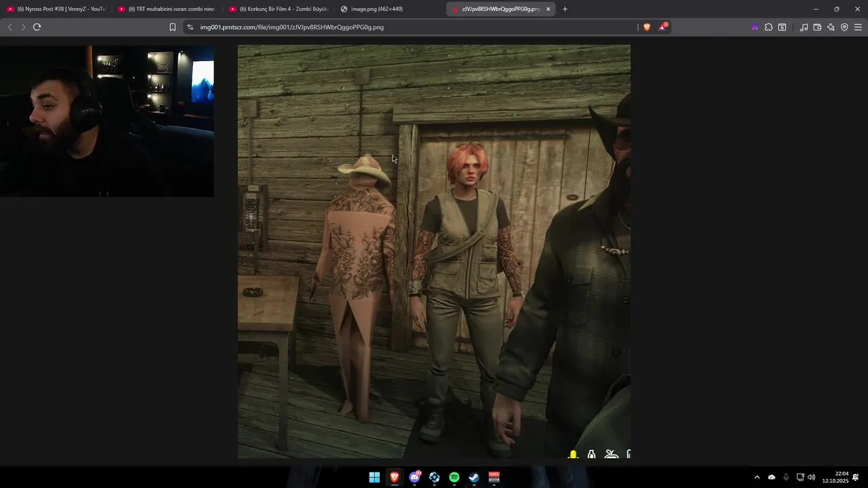The height and width of the screenshot is (488, 868).
Task: Open the clock showing 22:04
Action: click(835, 477)
